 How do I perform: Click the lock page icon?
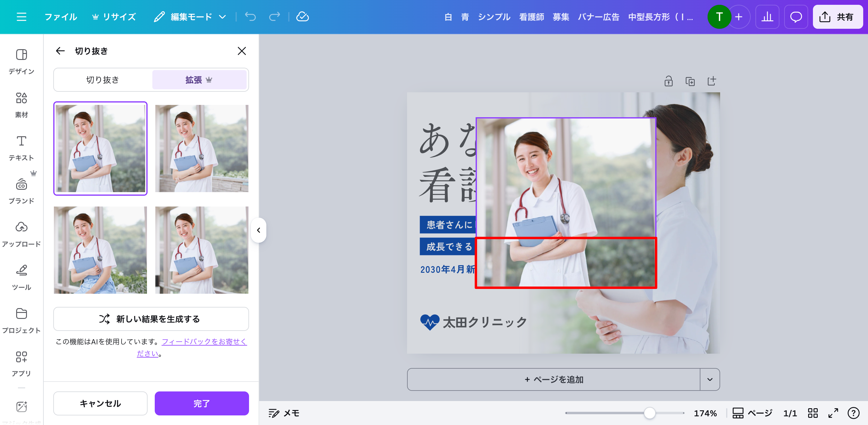(x=669, y=81)
